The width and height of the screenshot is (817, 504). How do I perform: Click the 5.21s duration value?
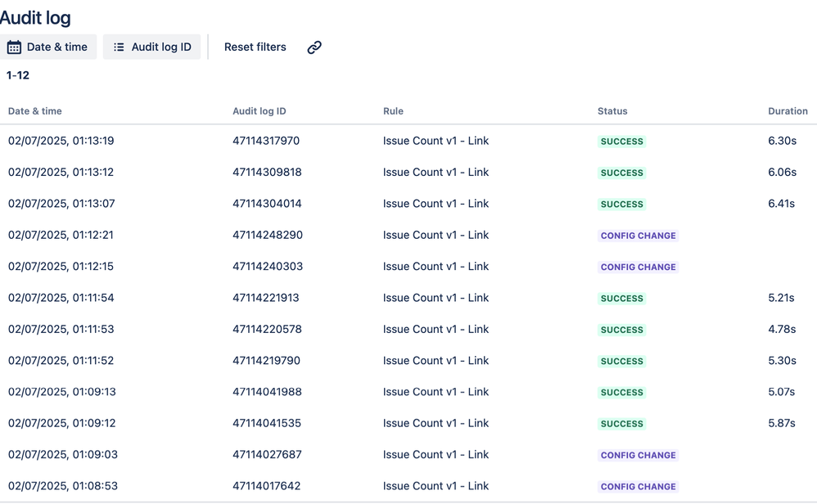(781, 298)
